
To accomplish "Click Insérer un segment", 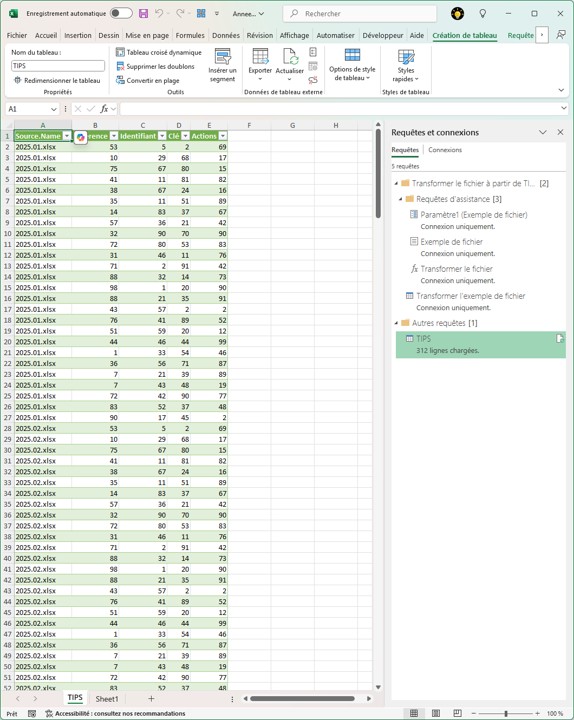I will click(x=222, y=65).
